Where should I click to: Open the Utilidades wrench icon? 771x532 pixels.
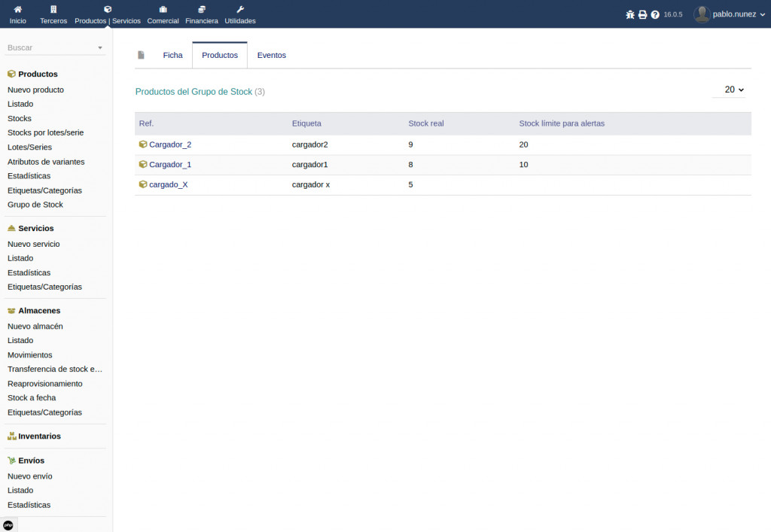(240, 9)
